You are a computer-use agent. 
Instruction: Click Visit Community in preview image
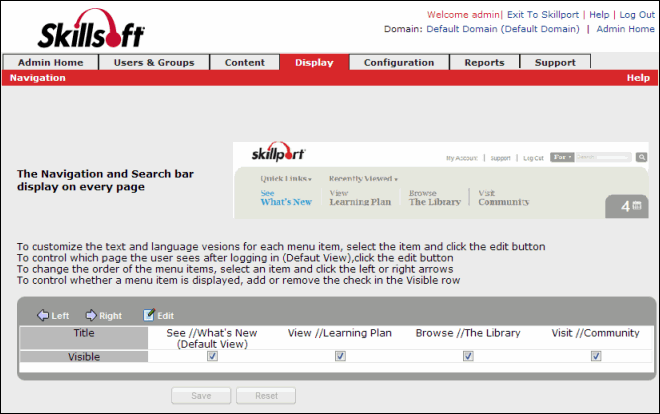click(x=503, y=197)
